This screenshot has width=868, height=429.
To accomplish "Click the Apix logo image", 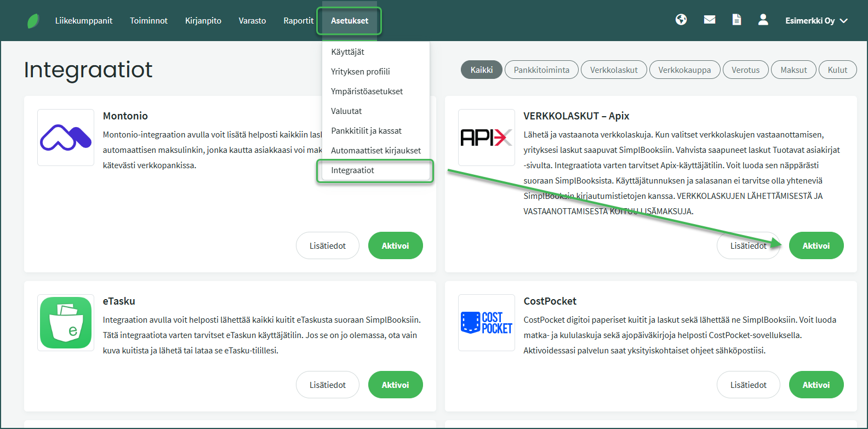I will coord(486,138).
